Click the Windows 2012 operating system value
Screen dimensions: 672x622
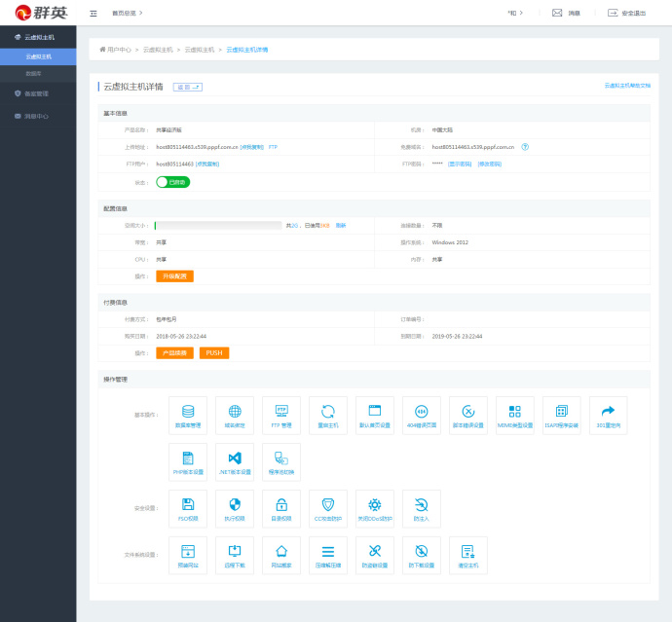[x=450, y=242]
